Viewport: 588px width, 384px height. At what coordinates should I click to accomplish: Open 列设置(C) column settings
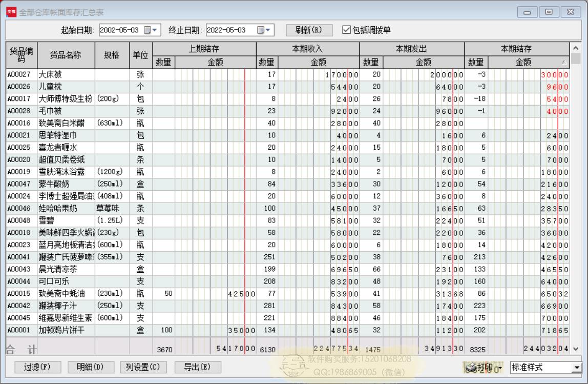[x=143, y=367]
